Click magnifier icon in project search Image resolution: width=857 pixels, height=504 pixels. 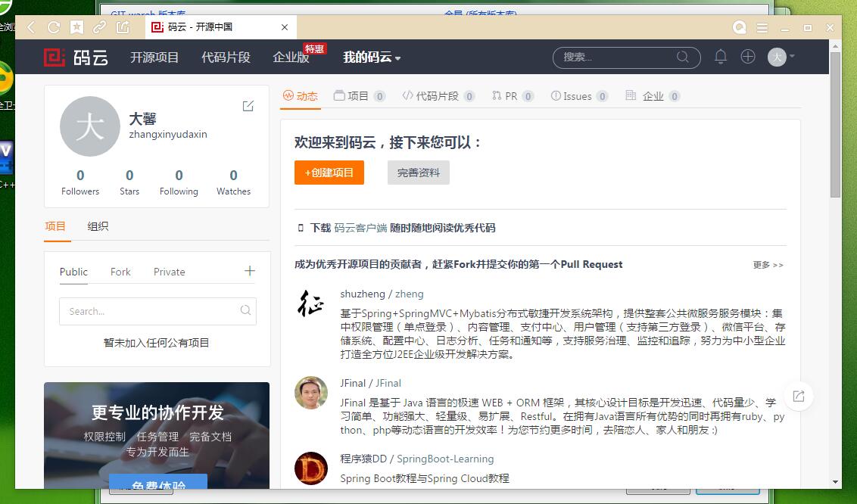point(245,310)
